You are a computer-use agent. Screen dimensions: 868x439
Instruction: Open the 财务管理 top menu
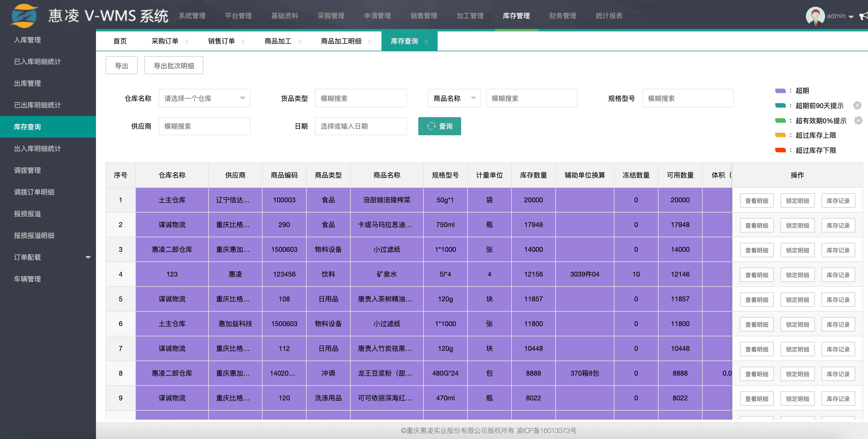pos(562,16)
